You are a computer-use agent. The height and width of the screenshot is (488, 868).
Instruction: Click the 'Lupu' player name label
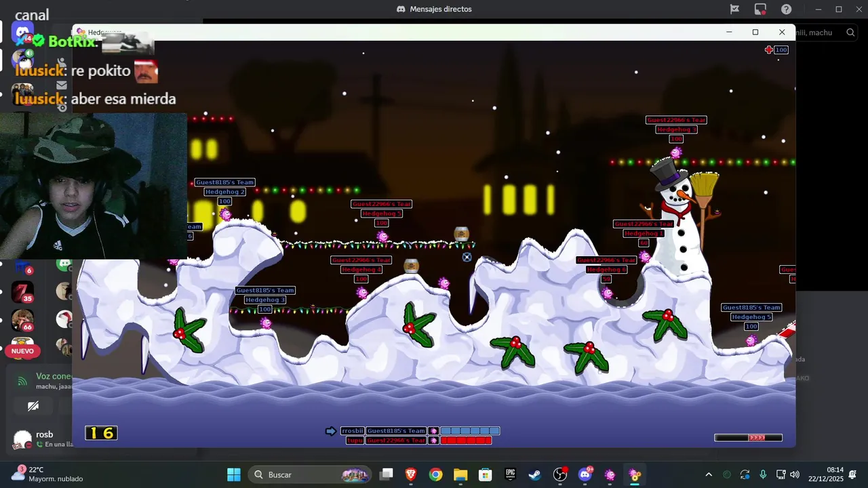[355, 441]
